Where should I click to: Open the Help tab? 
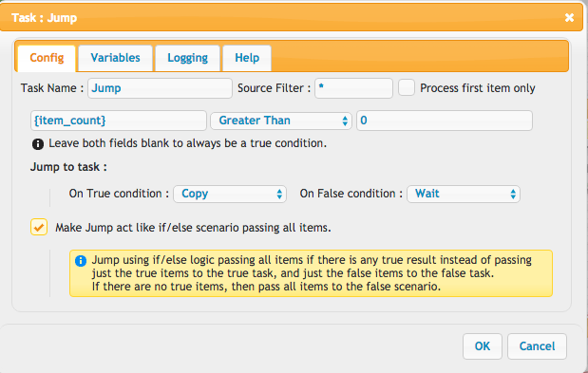[247, 58]
